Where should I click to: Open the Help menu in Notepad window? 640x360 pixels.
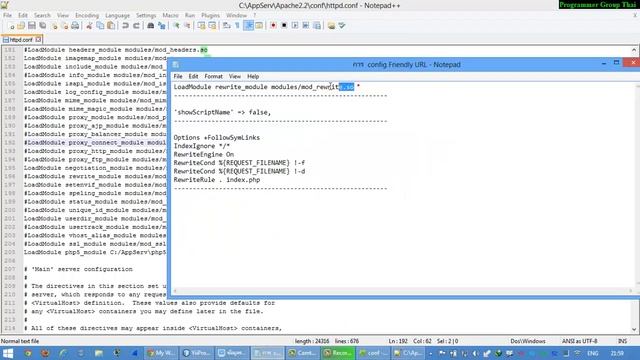(253, 76)
